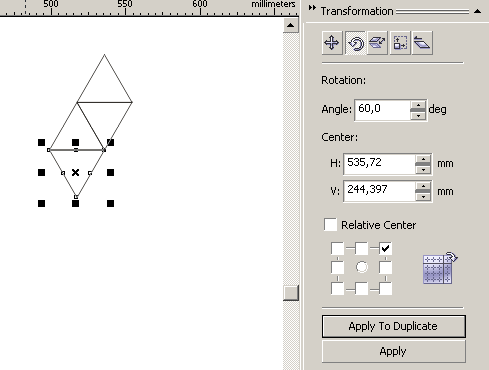Viewport: 489px width, 370px height.
Task: Click the H center field showing 535,72
Action: pyautogui.click(x=380, y=164)
